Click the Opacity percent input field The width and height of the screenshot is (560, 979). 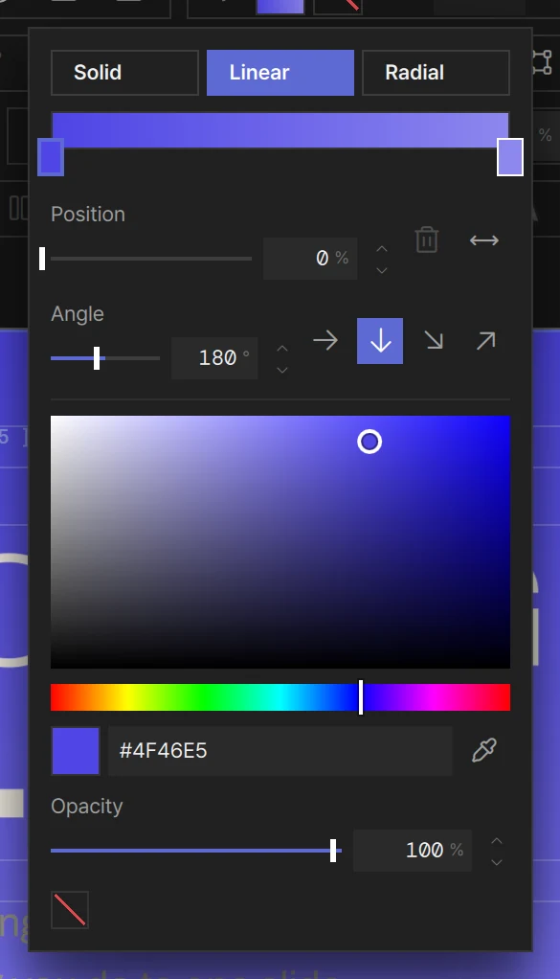(413, 850)
